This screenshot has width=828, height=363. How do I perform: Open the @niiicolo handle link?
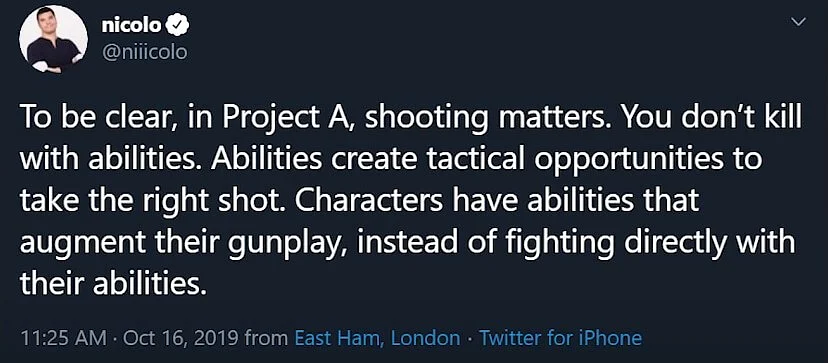pos(144,53)
